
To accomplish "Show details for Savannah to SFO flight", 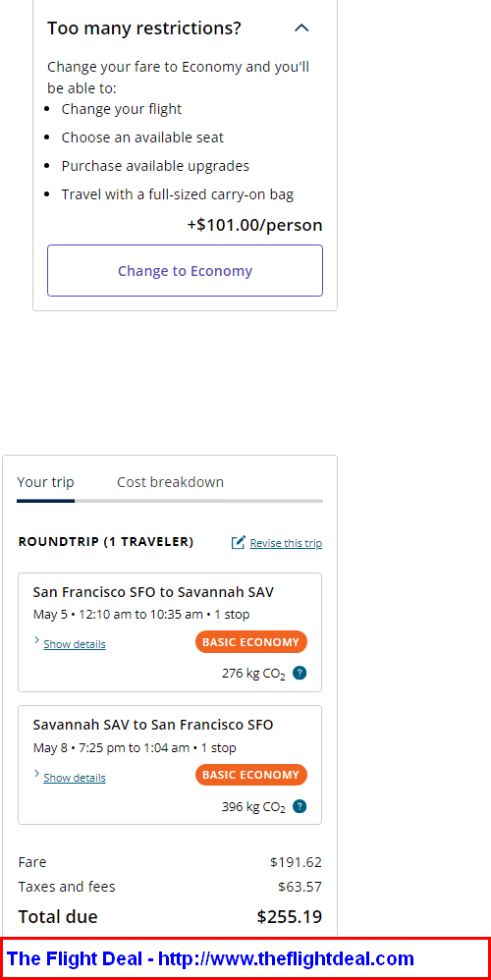I will tap(75, 778).
